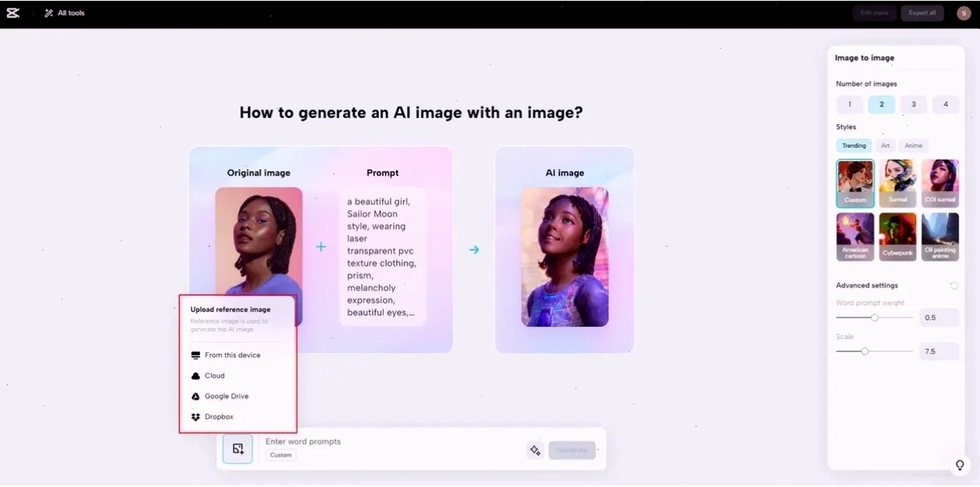Click the Word prompt weight value field 0.5

(939, 318)
